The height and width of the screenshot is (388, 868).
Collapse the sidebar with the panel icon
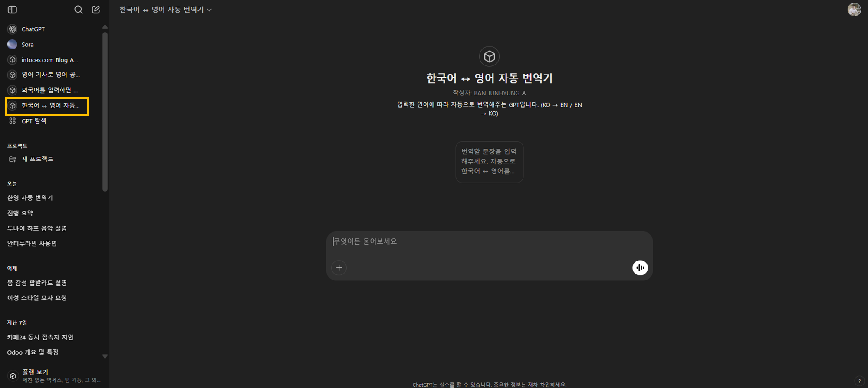pos(12,10)
